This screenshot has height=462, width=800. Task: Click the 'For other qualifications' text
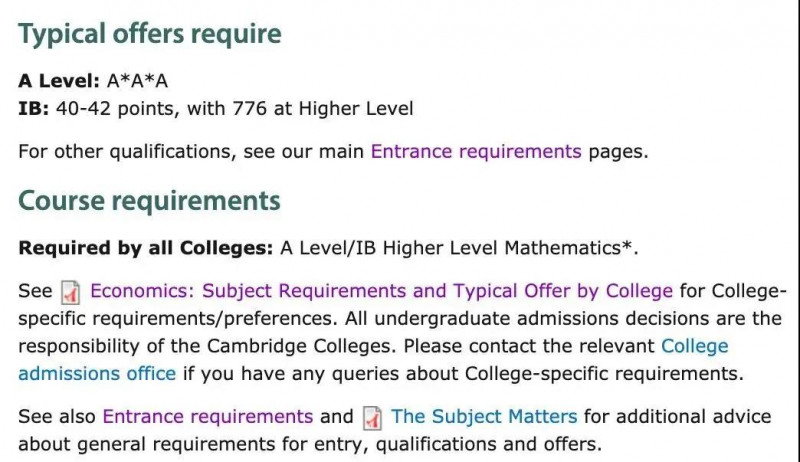[127, 151]
